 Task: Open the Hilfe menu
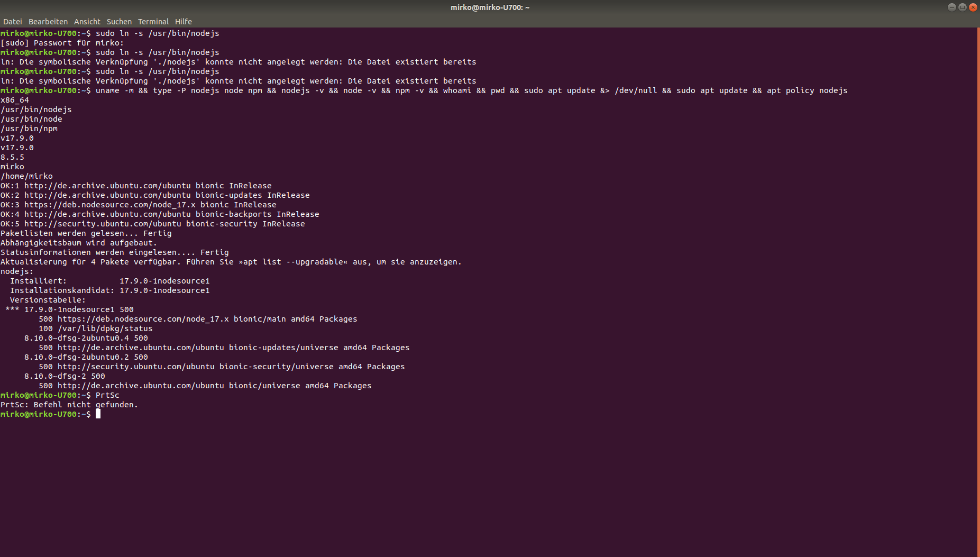coord(184,22)
